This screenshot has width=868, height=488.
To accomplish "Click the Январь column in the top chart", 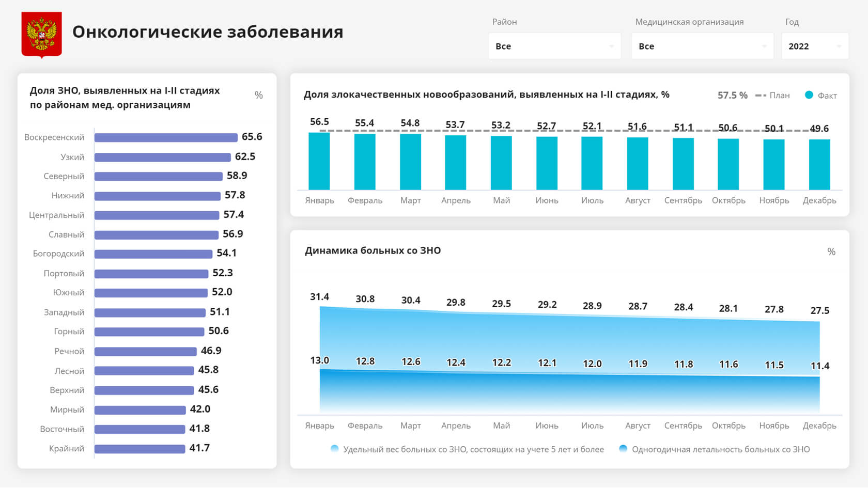I will tap(319, 161).
